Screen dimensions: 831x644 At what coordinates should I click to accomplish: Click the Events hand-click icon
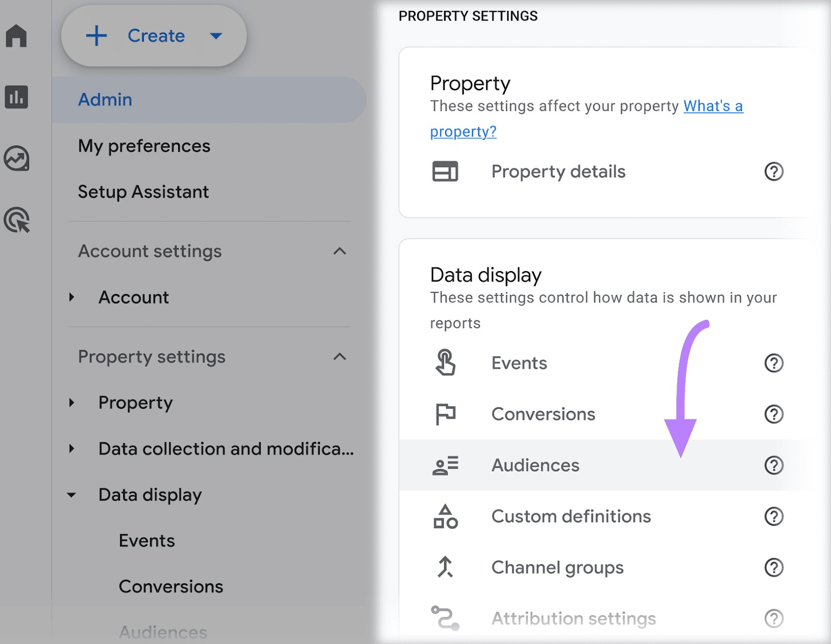446,363
